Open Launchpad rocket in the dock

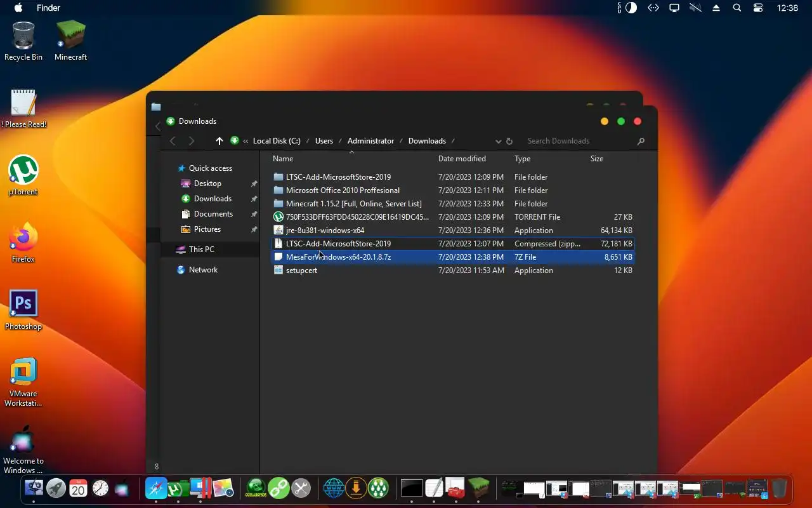(x=56, y=488)
